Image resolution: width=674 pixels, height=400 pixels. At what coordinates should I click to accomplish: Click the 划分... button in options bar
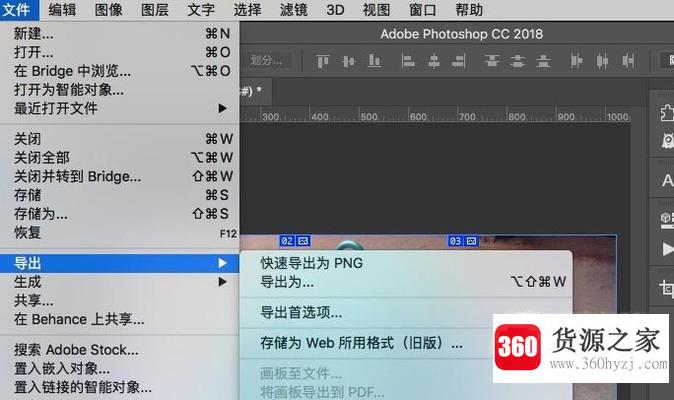click(x=267, y=61)
